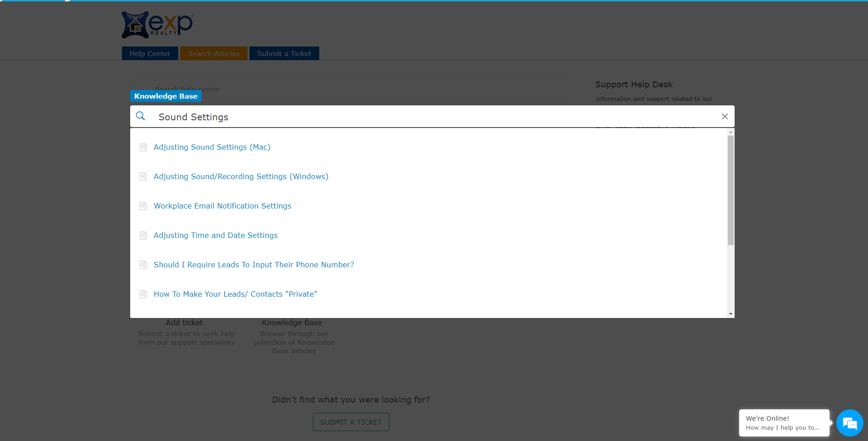Open Adjusting Time and Date Settings article
This screenshot has width=868, height=441.
pyautogui.click(x=216, y=235)
